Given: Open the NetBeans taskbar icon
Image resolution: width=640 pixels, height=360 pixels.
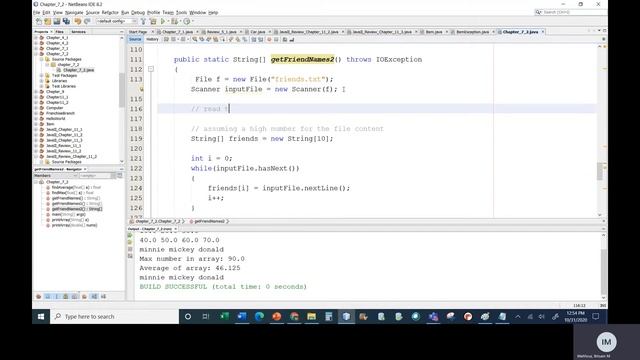Looking at the screenshot, I should point(346,316).
